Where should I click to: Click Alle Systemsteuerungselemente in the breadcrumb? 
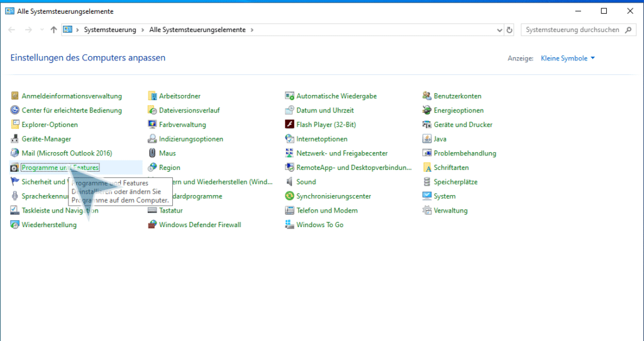pyautogui.click(x=197, y=30)
